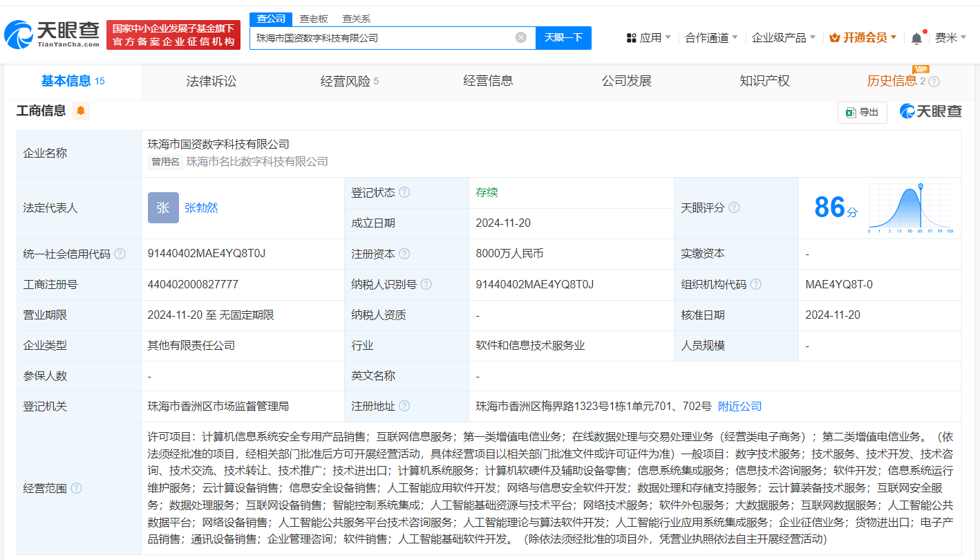
Task: Click help icon next to 注册地址
Action: point(404,407)
